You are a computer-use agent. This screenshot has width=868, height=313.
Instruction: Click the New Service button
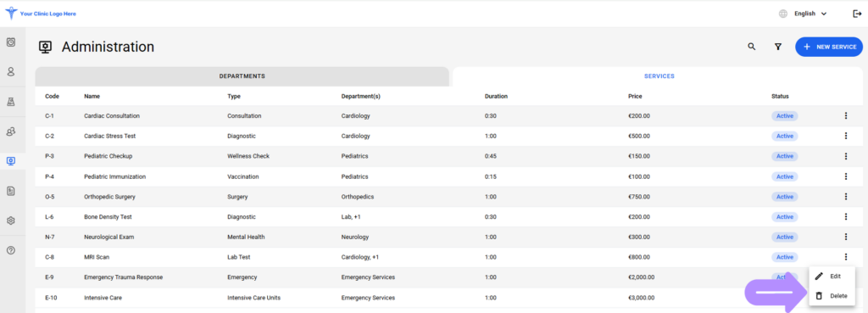tap(829, 48)
